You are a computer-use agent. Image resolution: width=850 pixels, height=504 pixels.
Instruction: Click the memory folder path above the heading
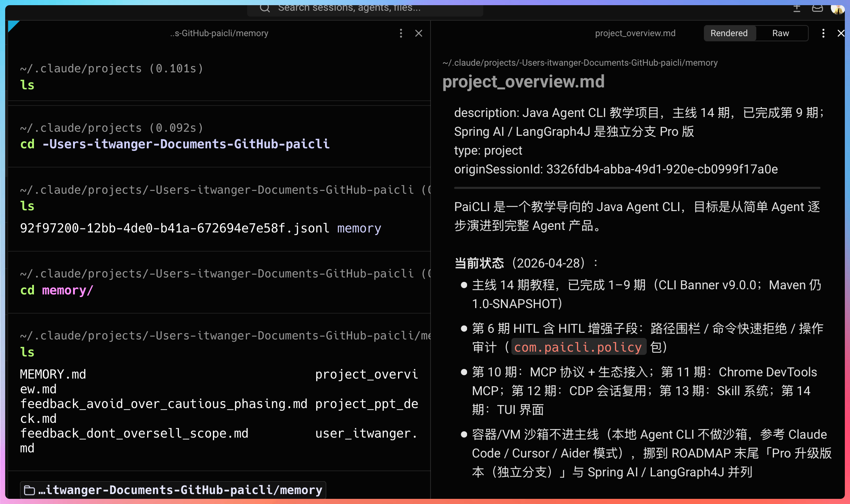point(580,63)
